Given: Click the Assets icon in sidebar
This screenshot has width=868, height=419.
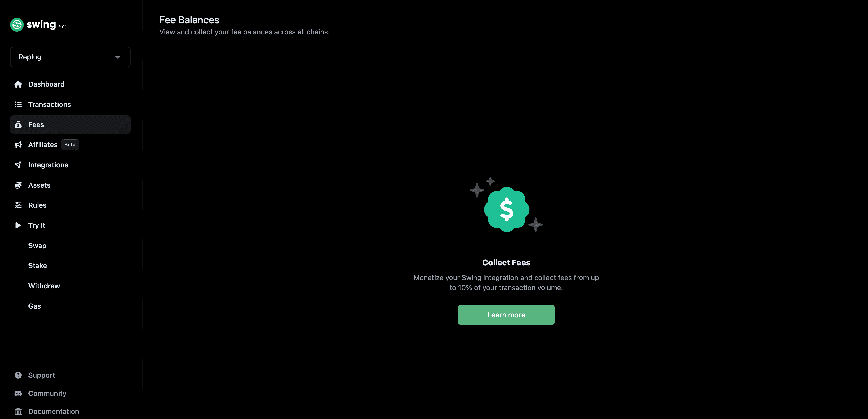Looking at the screenshot, I should coord(18,185).
